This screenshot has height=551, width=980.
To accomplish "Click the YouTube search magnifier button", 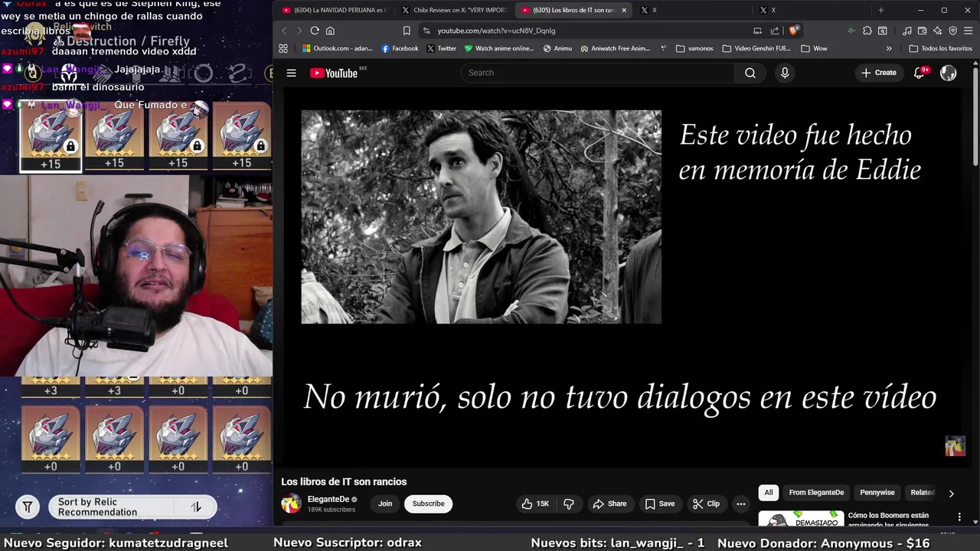I will pos(750,73).
